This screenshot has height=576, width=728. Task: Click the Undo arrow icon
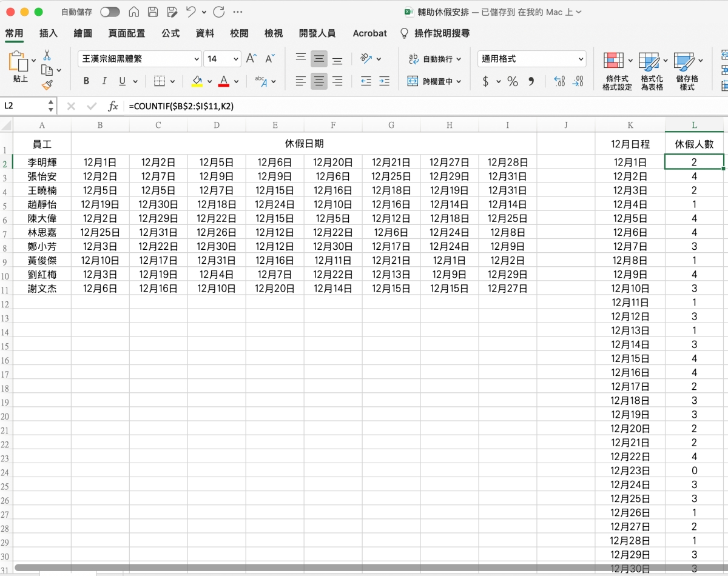[x=190, y=12]
